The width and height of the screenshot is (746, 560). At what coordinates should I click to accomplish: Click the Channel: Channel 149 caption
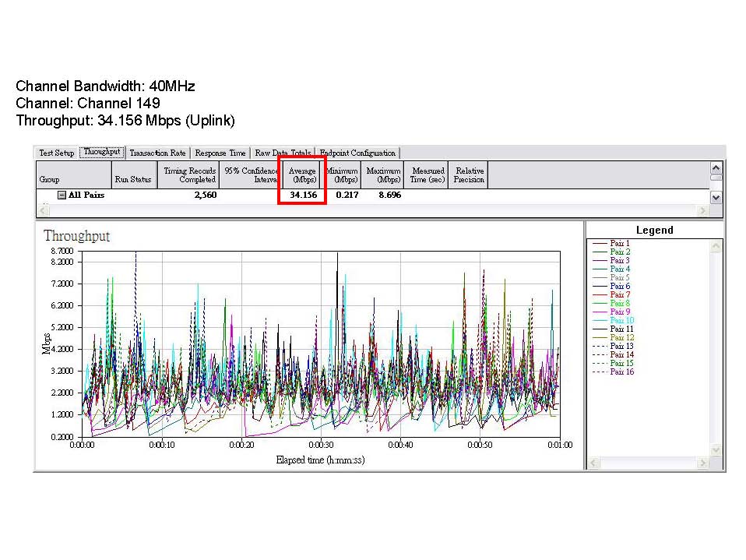[88, 104]
